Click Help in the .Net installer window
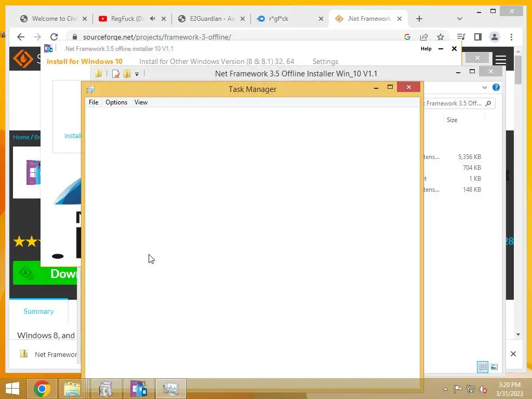Screen dimensions: 532x399 tap(426, 48)
